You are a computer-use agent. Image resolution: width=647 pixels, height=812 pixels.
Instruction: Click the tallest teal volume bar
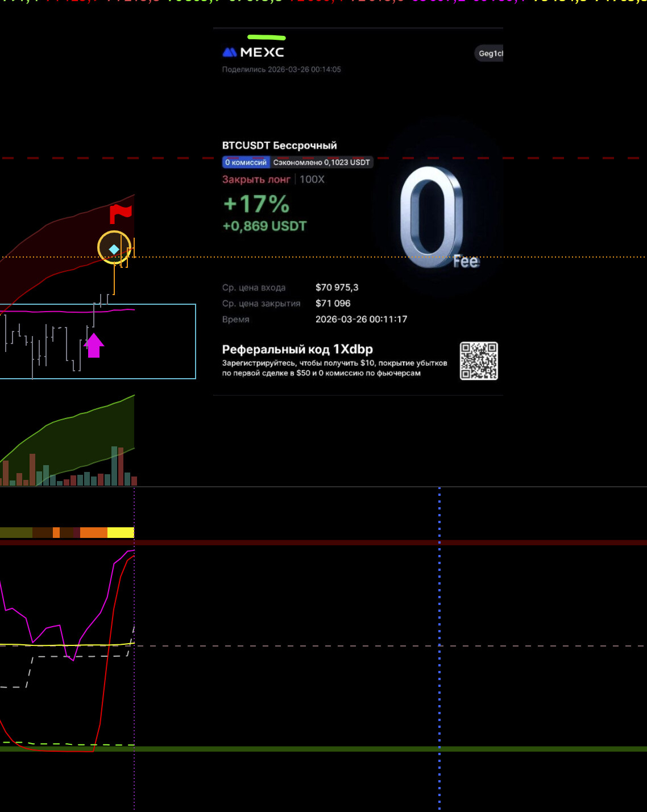[114, 465]
